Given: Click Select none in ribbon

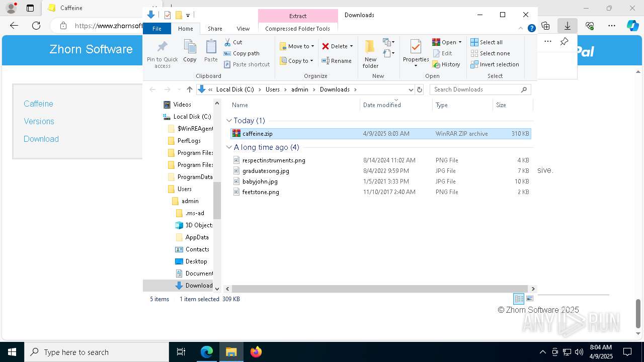Looking at the screenshot, I should (491, 53).
